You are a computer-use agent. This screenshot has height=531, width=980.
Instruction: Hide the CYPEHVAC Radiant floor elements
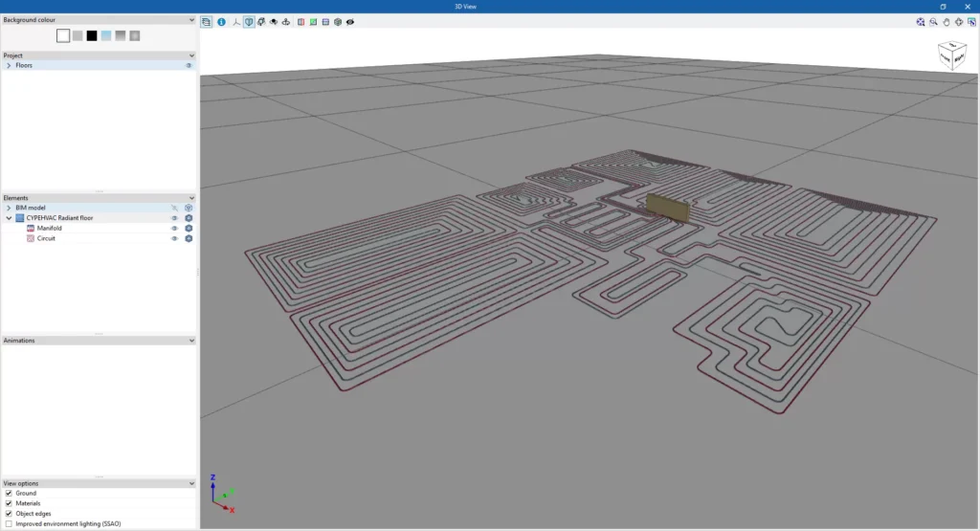pos(174,218)
